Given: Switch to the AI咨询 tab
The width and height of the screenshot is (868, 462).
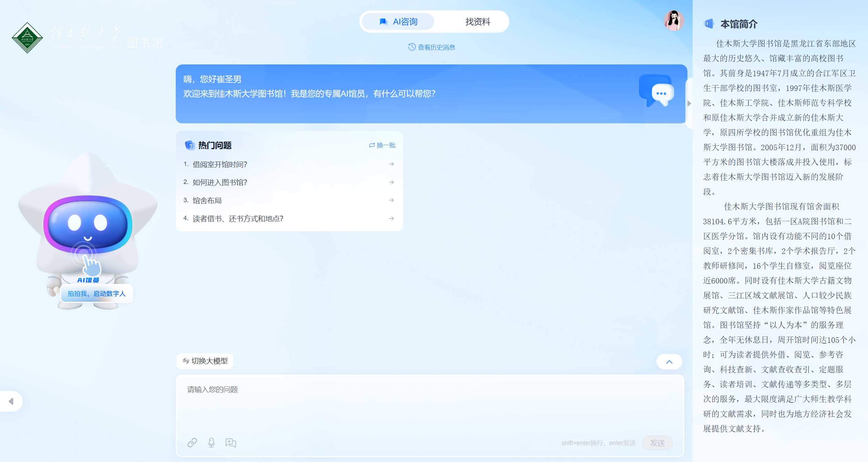Looking at the screenshot, I should 398,22.
